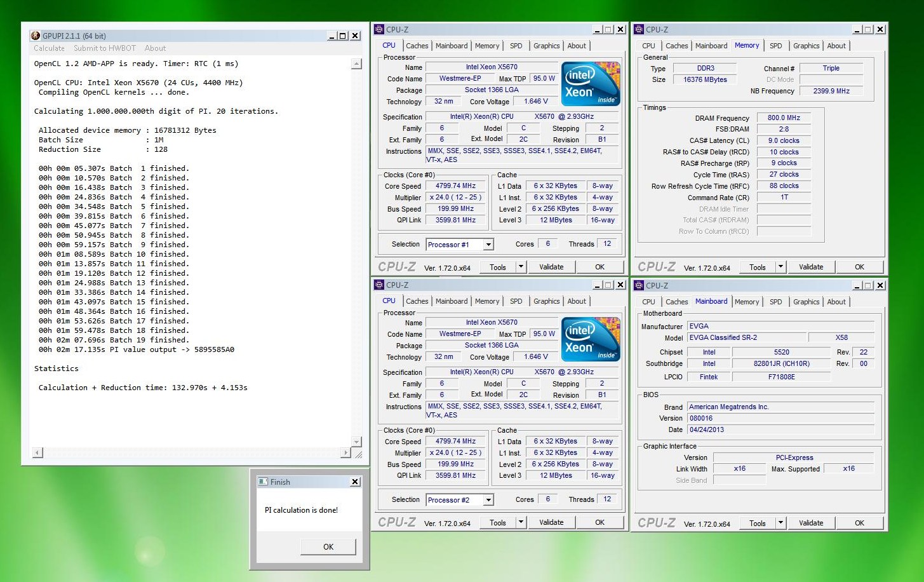Click OK in the Finish dialog

point(328,546)
